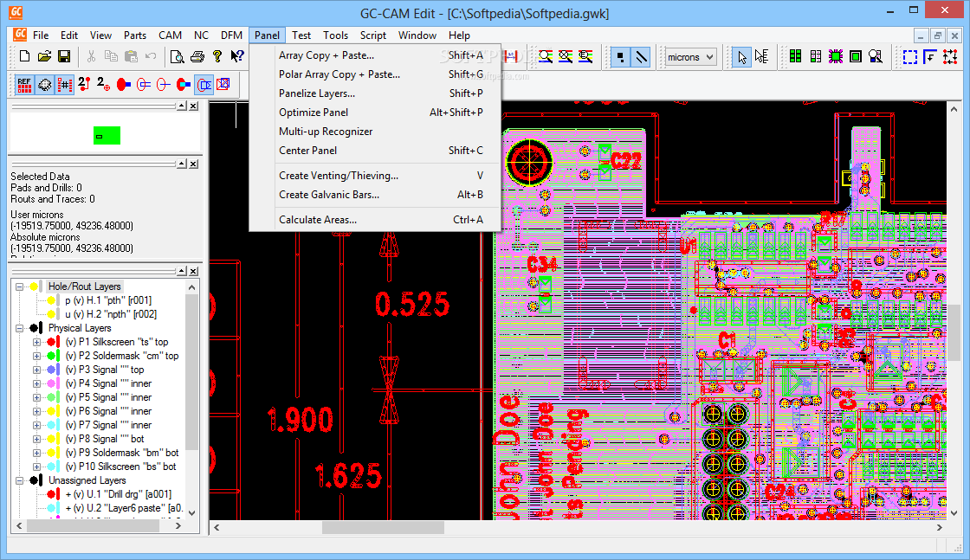This screenshot has width=970, height=560.
Task: Activate the context help arrow-question icon
Action: click(237, 56)
